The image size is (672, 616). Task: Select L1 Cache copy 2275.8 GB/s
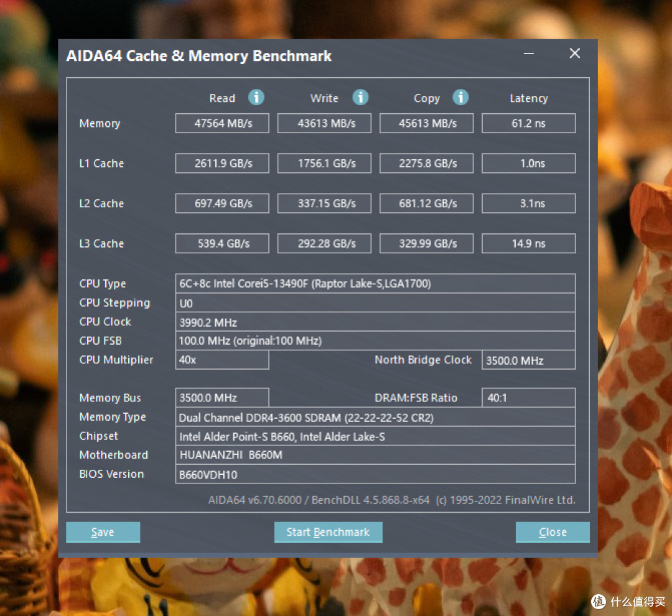(426, 163)
